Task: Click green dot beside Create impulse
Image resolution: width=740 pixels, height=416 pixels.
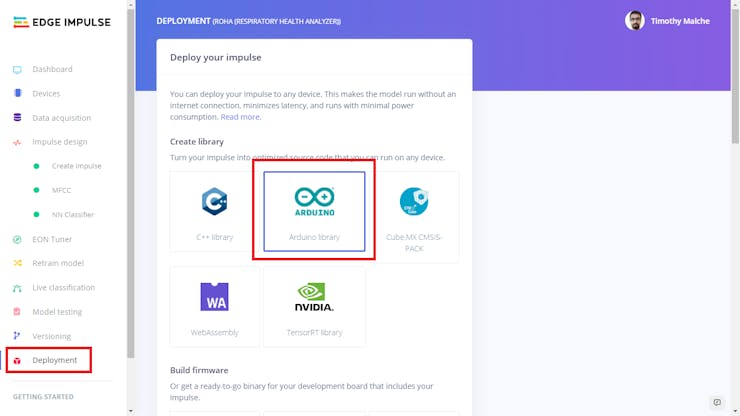Action: (36, 166)
